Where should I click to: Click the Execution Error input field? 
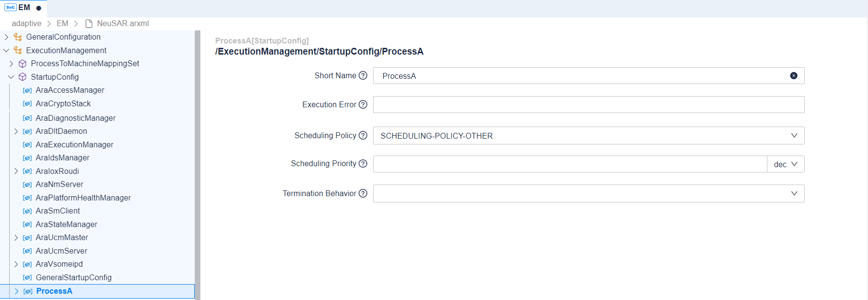(588, 104)
